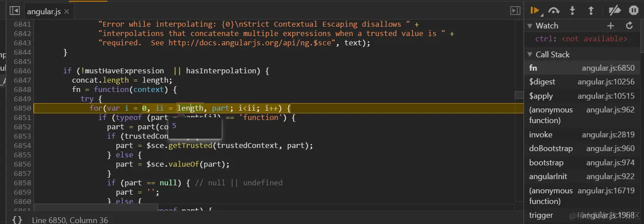Click the '$sce.valueOf(part)' code on line 6856
Screen dimensions: 644x224
point(188,164)
